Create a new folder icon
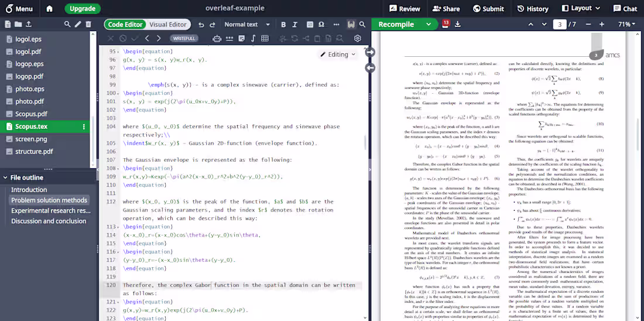This screenshot has height=321, width=644. 18,24
